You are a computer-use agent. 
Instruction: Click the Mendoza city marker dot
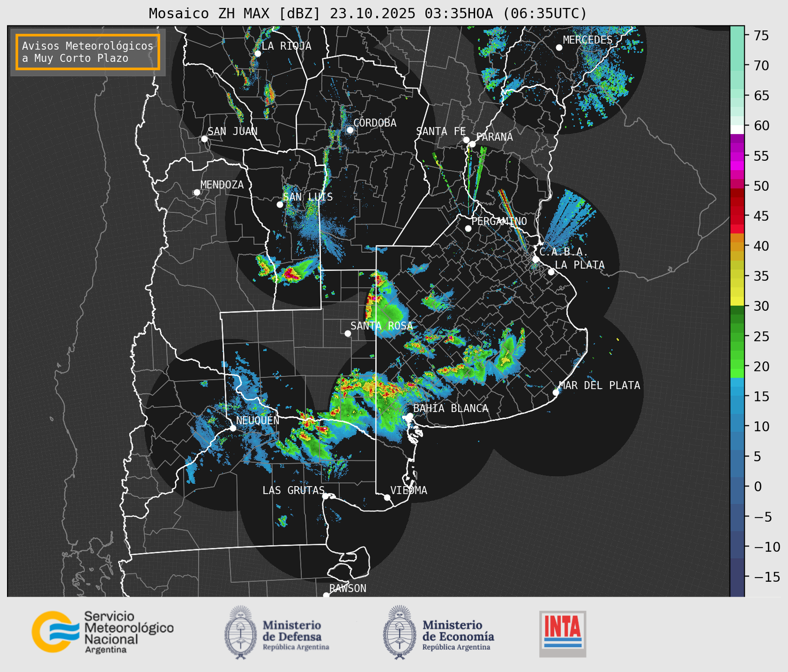pyautogui.click(x=197, y=193)
